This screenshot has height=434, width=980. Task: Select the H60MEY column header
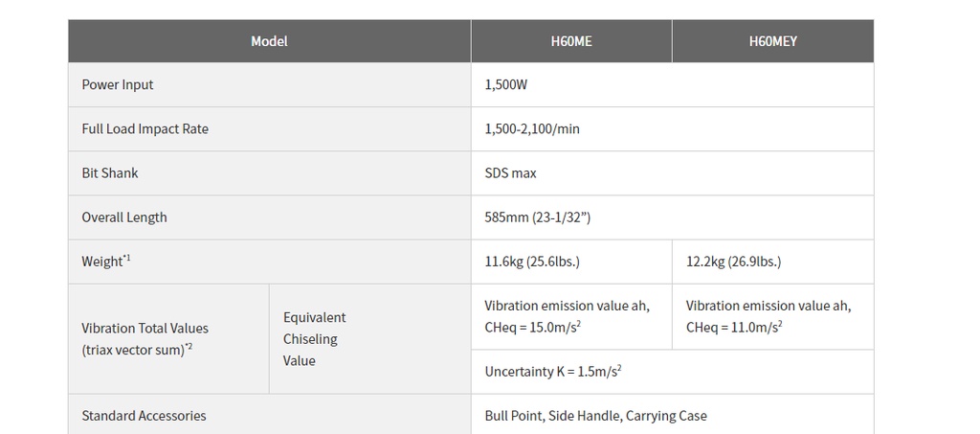773,41
